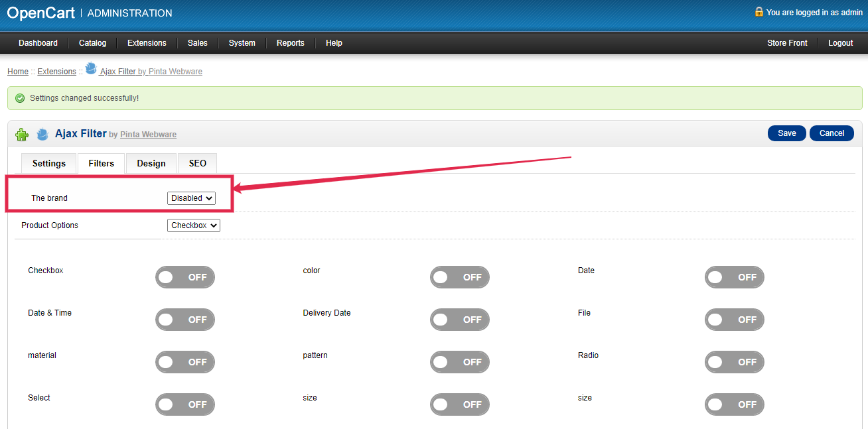The width and height of the screenshot is (868, 429).
Task: Enable the Delivery Date option switch
Action: (459, 320)
